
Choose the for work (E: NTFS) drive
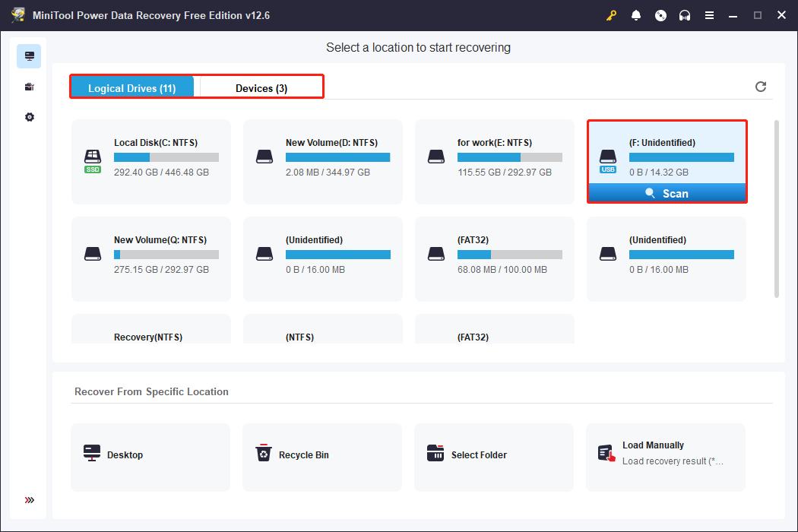click(495, 161)
